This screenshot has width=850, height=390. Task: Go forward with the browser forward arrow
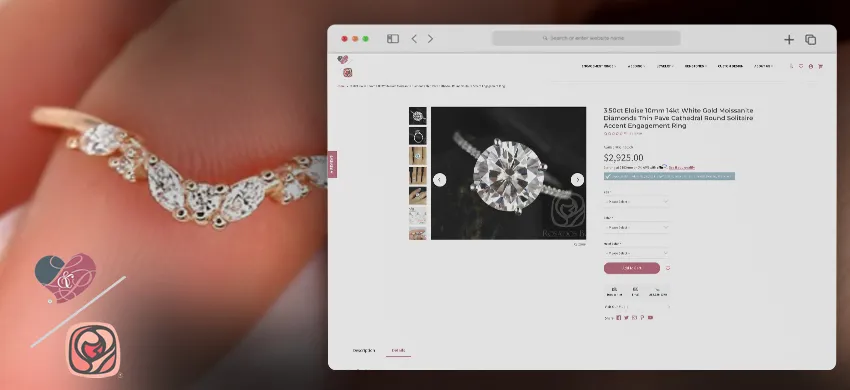pyautogui.click(x=430, y=39)
